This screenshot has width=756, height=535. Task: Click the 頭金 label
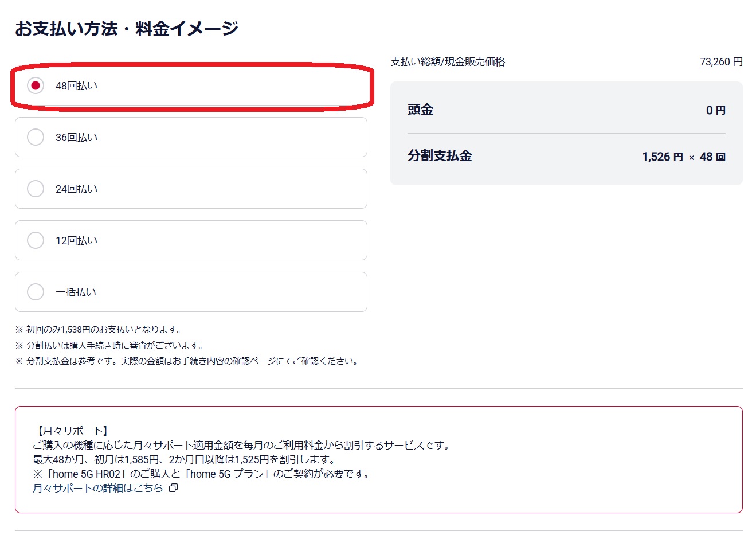420,110
